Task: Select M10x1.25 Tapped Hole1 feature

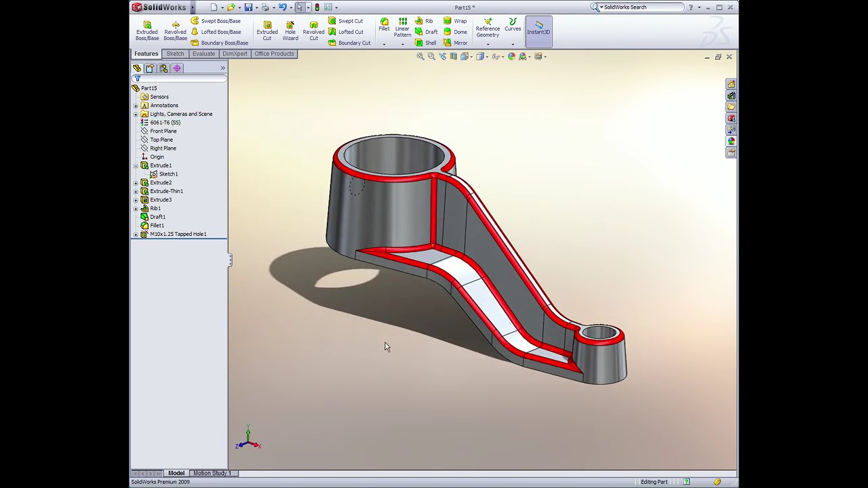Action: point(174,234)
